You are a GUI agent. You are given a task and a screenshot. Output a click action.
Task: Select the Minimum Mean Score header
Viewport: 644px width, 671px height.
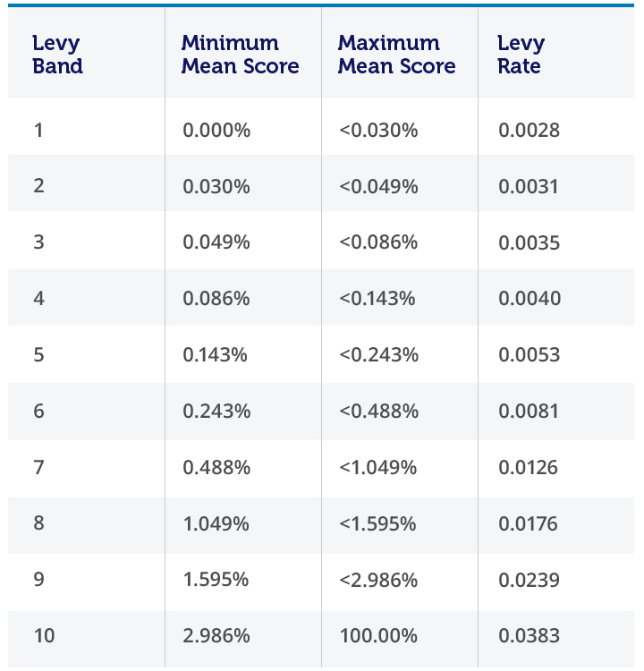click(240, 55)
